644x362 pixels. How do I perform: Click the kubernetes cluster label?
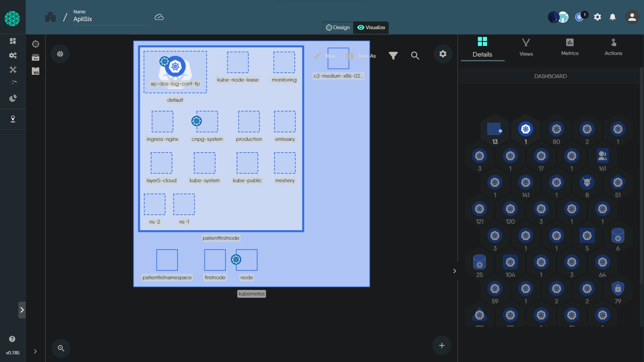point(252,294)
